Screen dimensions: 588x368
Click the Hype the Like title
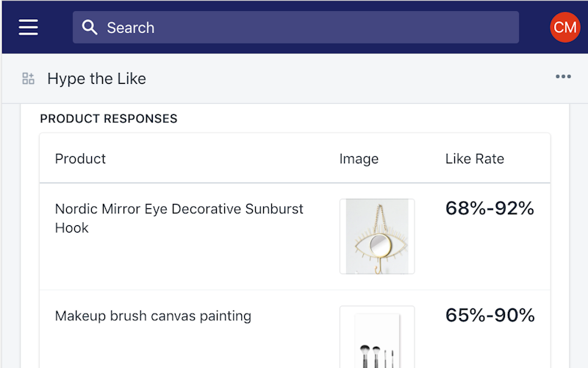pos(96,79)
